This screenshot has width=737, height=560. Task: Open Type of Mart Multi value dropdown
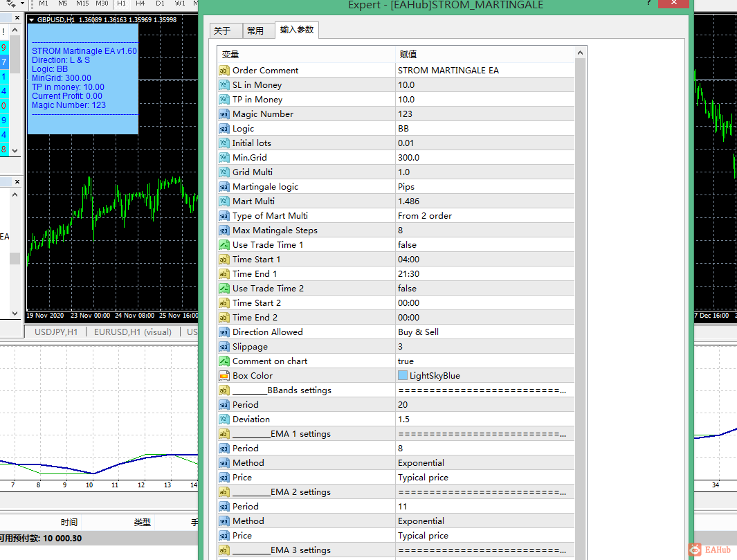click(484, 216)
